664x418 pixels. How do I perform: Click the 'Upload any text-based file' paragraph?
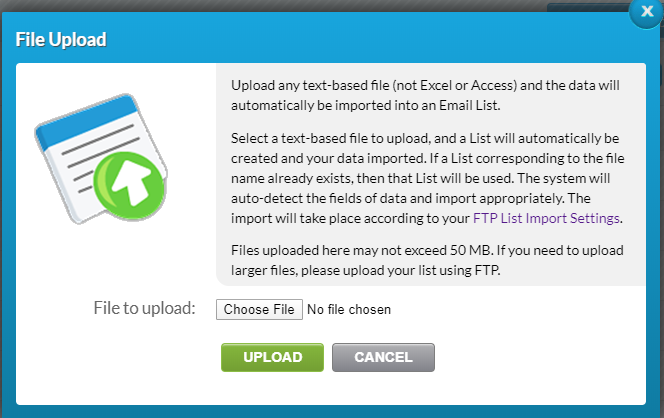coord(426,95)
